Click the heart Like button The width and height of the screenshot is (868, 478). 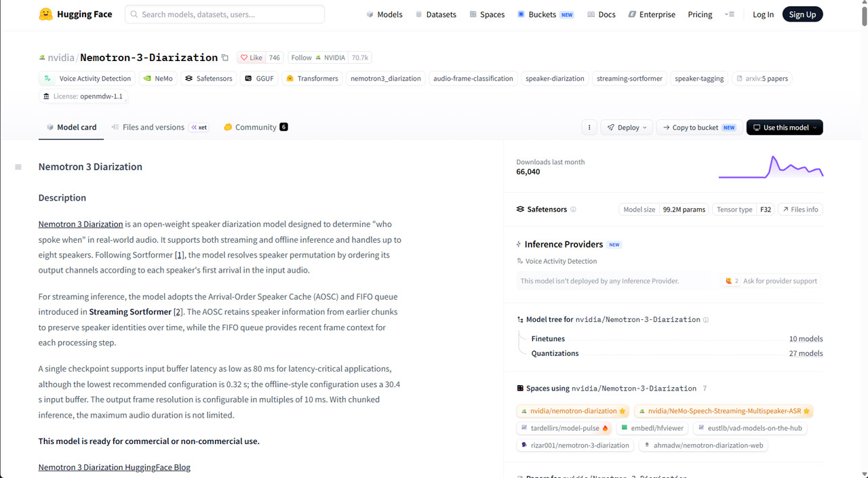[x=251, y=58]
